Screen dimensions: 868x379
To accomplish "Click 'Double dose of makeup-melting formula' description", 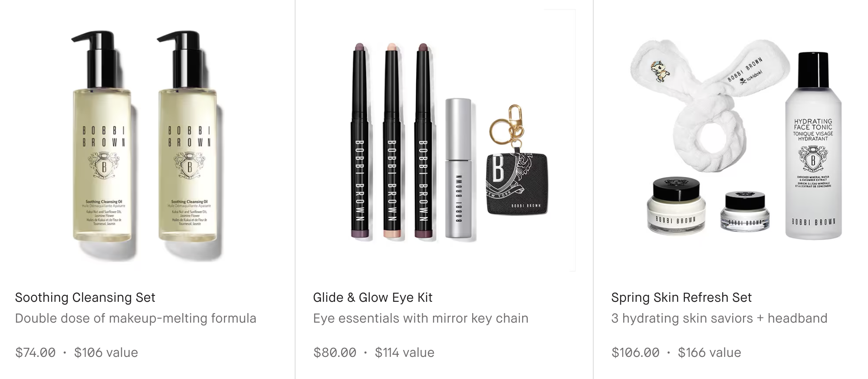I will click(136, 318).
